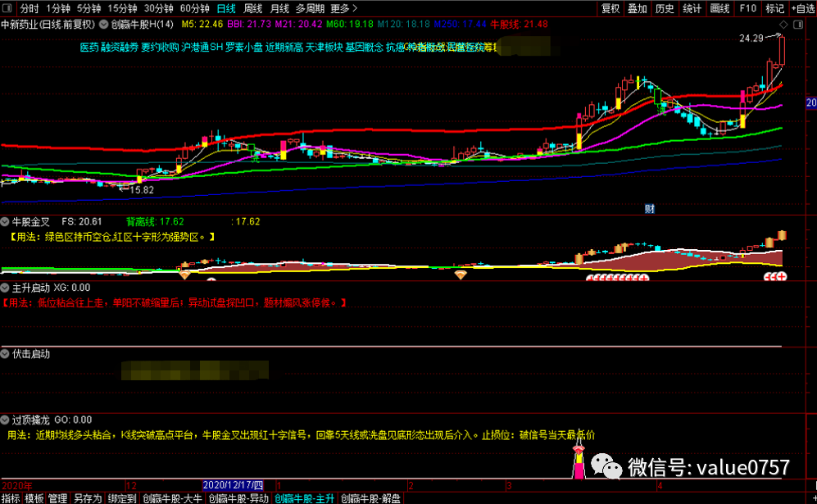Screen dimensions: 817x504
Task: Open the 画线 drawing tools
Action: coord(719,8)
